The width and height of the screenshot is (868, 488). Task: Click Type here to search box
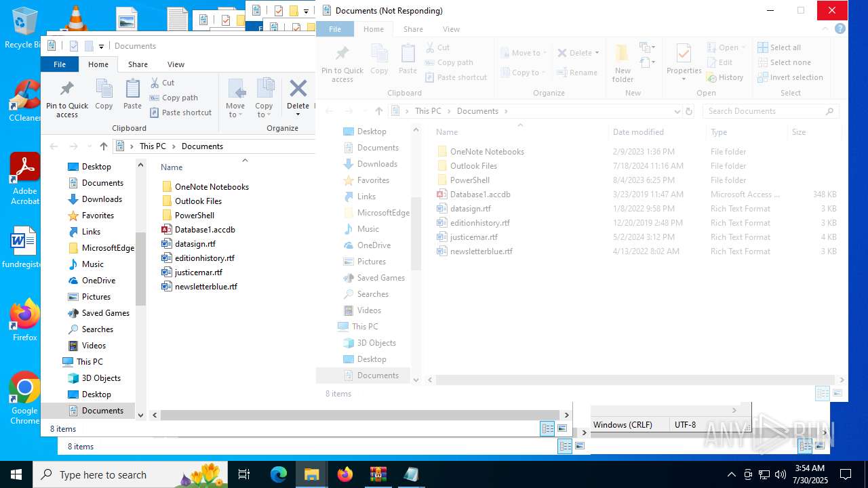pos(130,474)
